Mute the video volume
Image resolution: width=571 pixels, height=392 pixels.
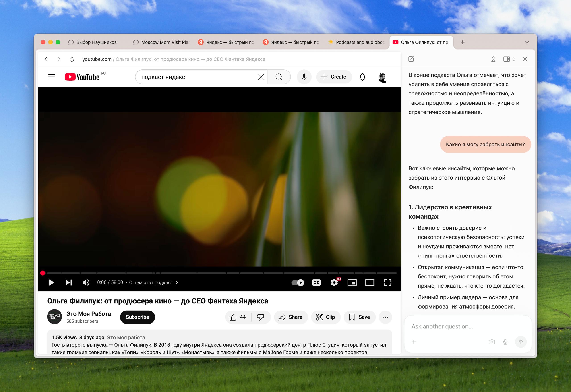click(x=86, y=283)
